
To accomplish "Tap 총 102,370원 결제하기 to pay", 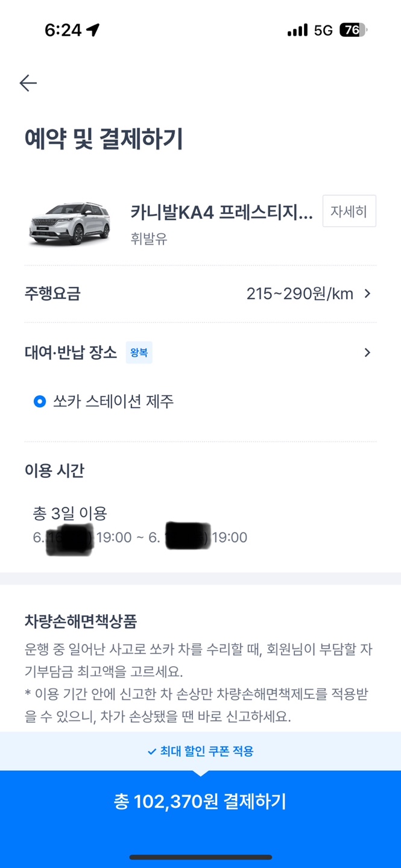I will tap(200, 802).
